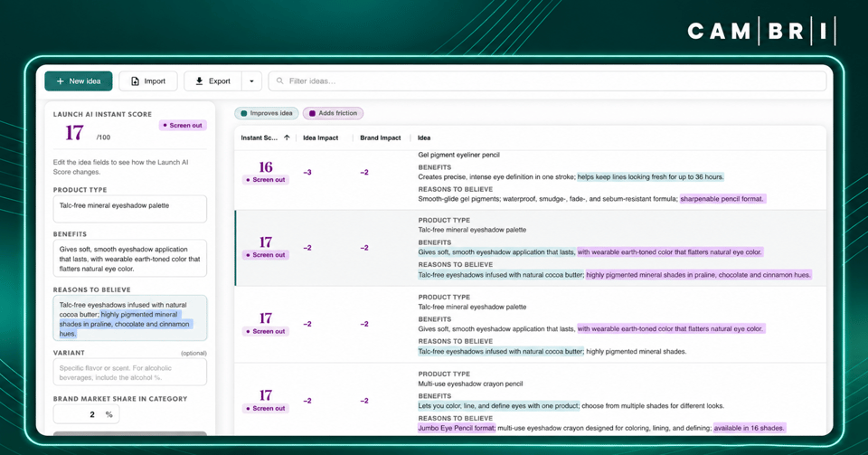The image size is (868, 455).
Task: Click the Cambri logo
Action: (760, 31)
